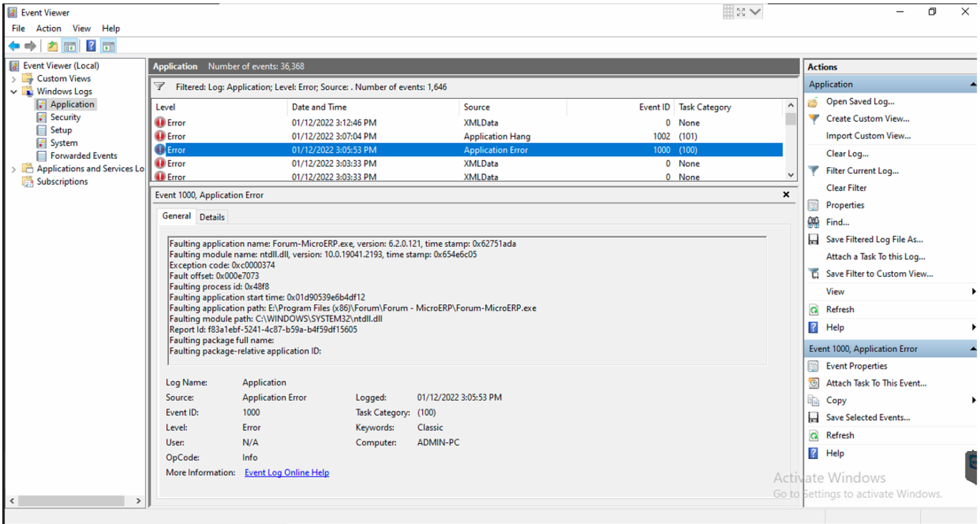Toggle Show/Hide Action Pane toolbar icon
The width and height of the screenshot is (980, 524).
tap(108, 46)
